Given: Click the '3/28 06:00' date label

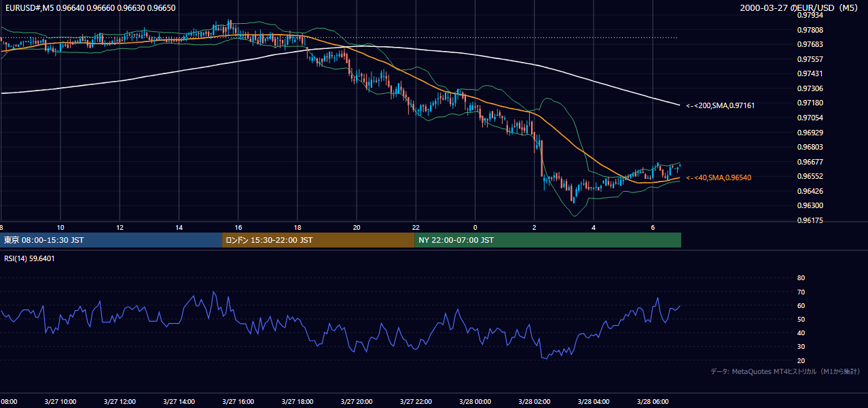Looking at the screenshot, I should pyautogui.click(x=653, y=401).
